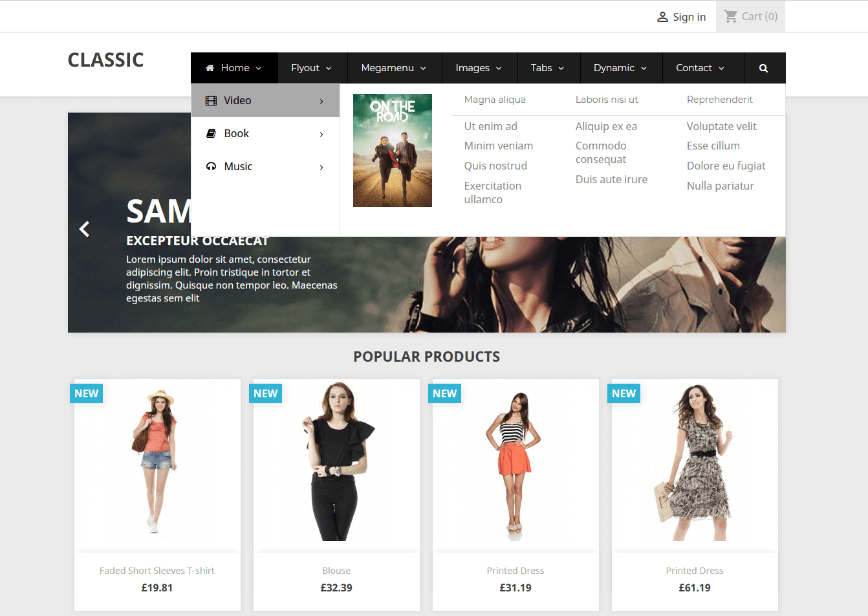
Task: Click the £32.39 price
Action: [336, 588]
